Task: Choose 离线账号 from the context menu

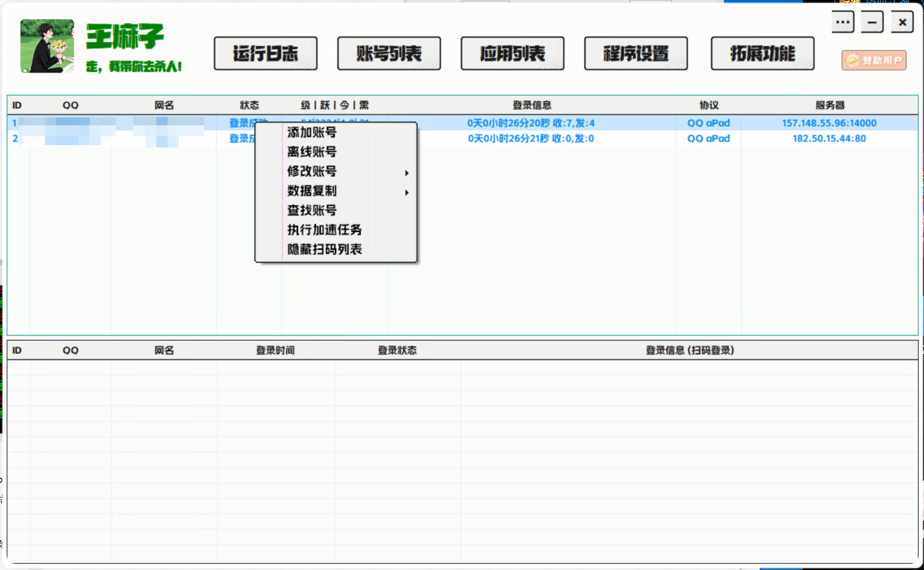Action: point(312,152)
